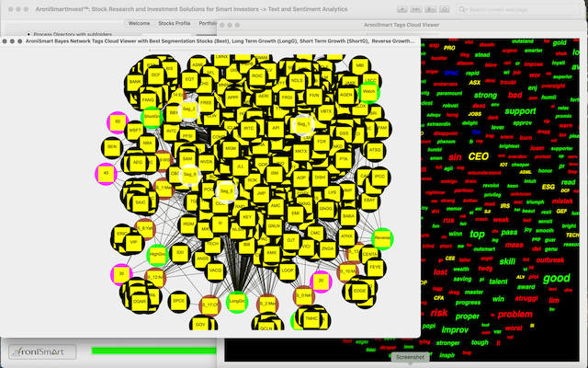This screenshot has height=368, width=588.
Task: Click the plus button in the main toolbar
Action: click(402, 9)
